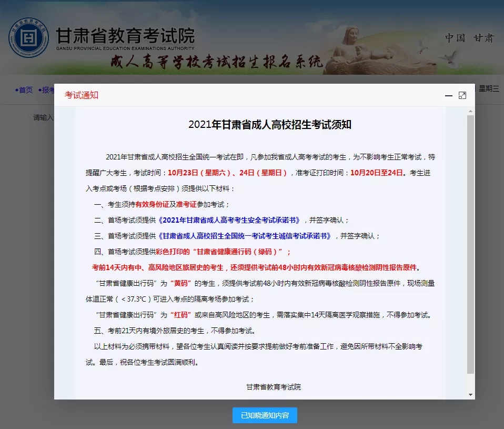Click the notice dialog scrollbar thumb
This screenshot has width=504, height=429.
(470, 244)
